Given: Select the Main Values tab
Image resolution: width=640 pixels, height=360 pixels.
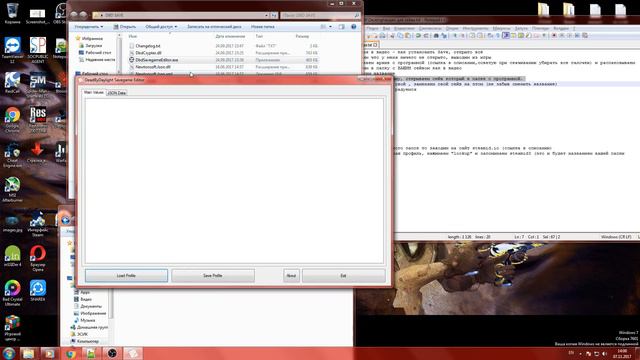Looking at the screenshot, I should coord(94,93).
